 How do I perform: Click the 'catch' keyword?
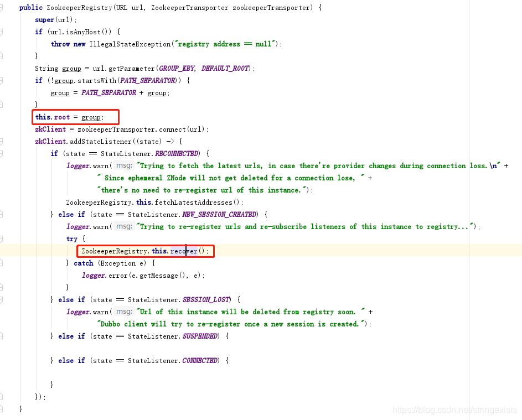point(84,263)
